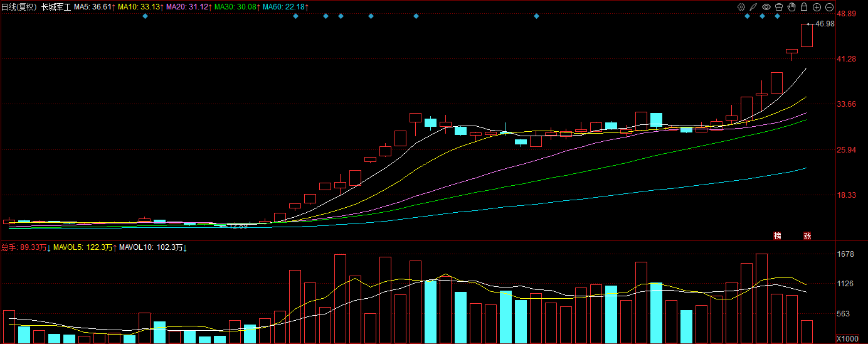Select the MA60: 22.18 indicator label
The height and width of the screenshot is (344, 868).
[x=285, y=7]
